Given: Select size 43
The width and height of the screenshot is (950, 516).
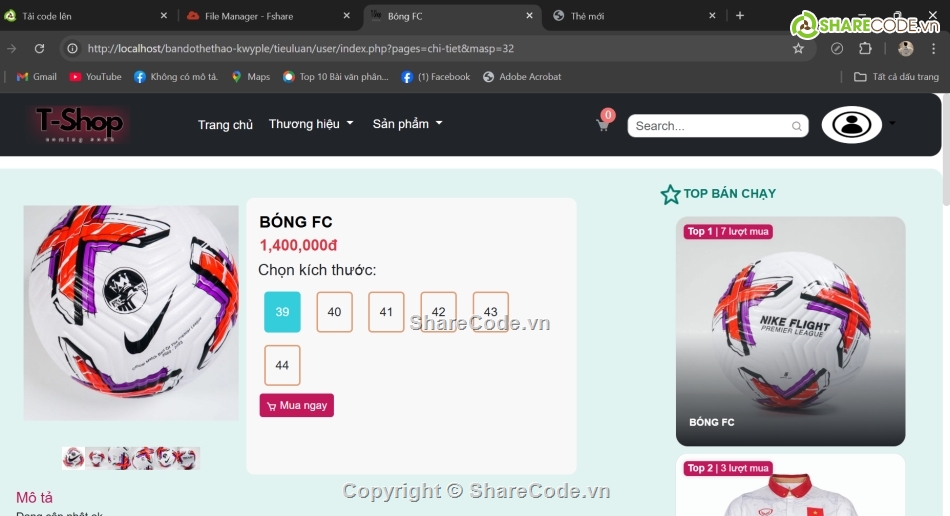Looking at the screenshot, I should click(x=491, y=312).
